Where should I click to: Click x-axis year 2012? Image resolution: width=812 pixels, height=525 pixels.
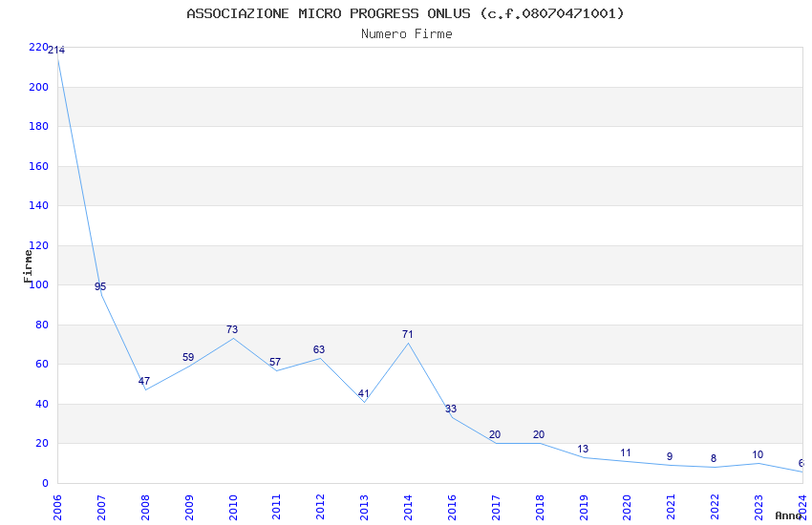tap(321, 508)
